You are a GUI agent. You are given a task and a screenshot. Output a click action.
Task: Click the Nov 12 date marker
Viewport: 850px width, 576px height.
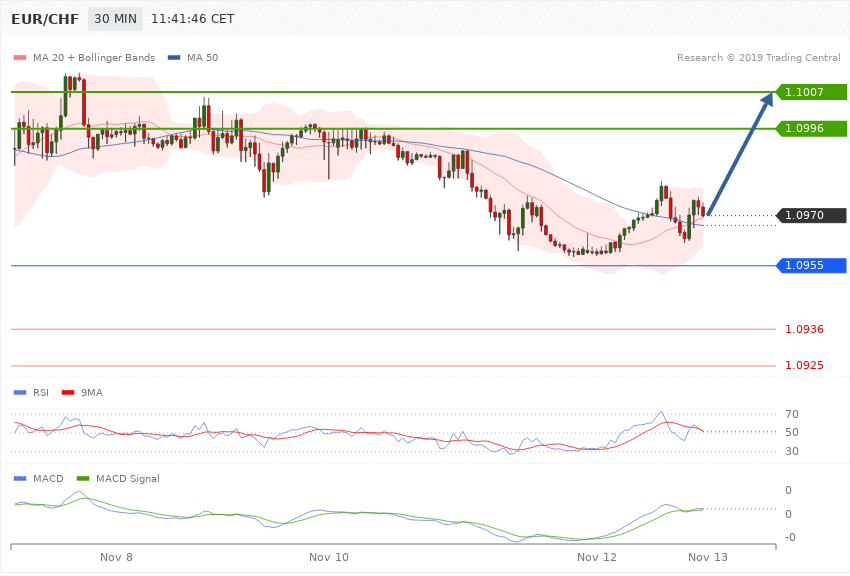click(597, 558)
